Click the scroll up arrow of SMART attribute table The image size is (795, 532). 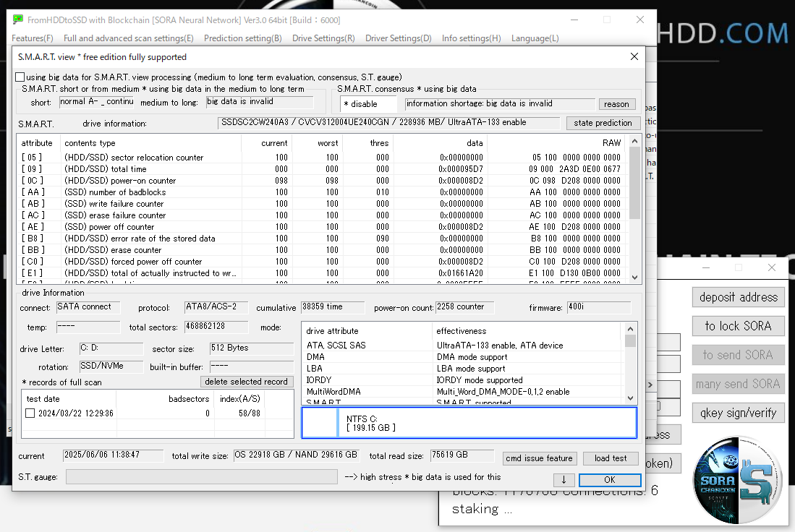[635, 141]
